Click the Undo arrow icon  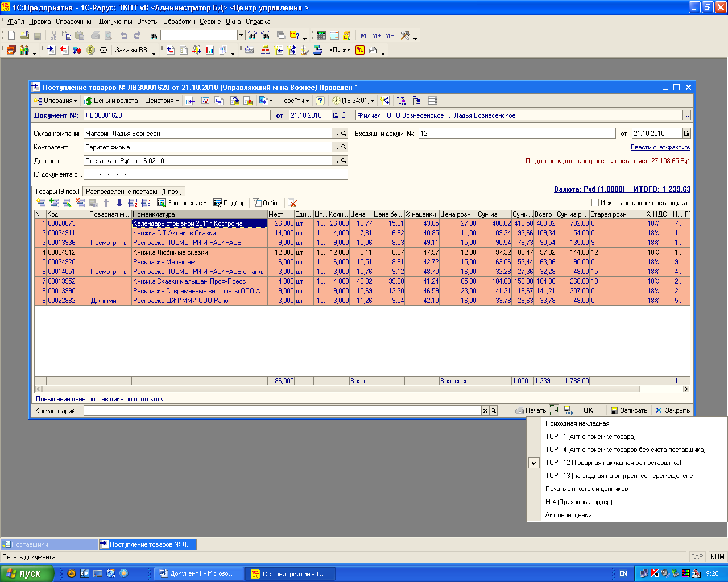click(x=124, y=35)
